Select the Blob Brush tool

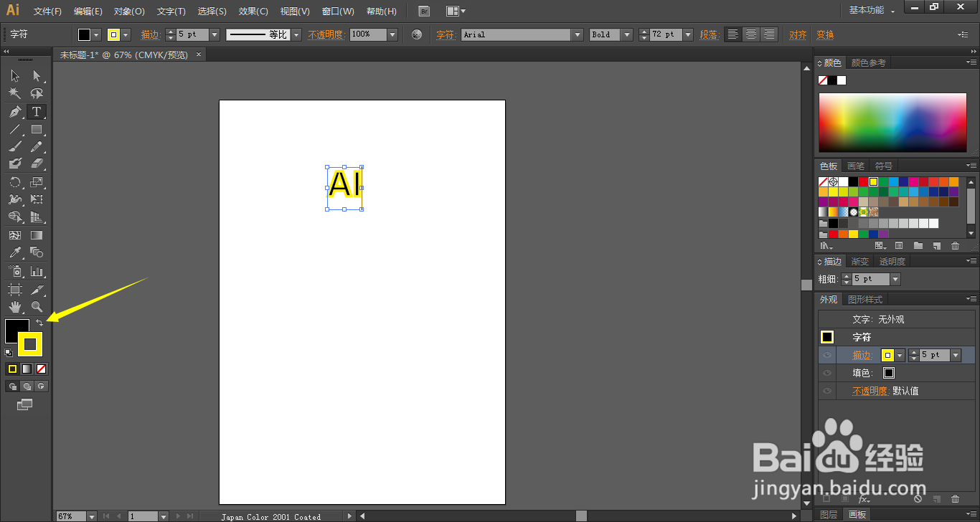15,164
